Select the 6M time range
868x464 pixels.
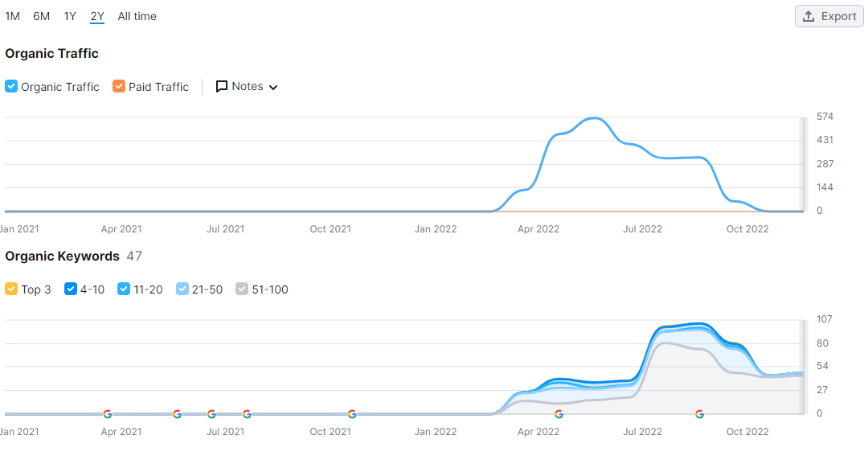(x=42, y=17)
